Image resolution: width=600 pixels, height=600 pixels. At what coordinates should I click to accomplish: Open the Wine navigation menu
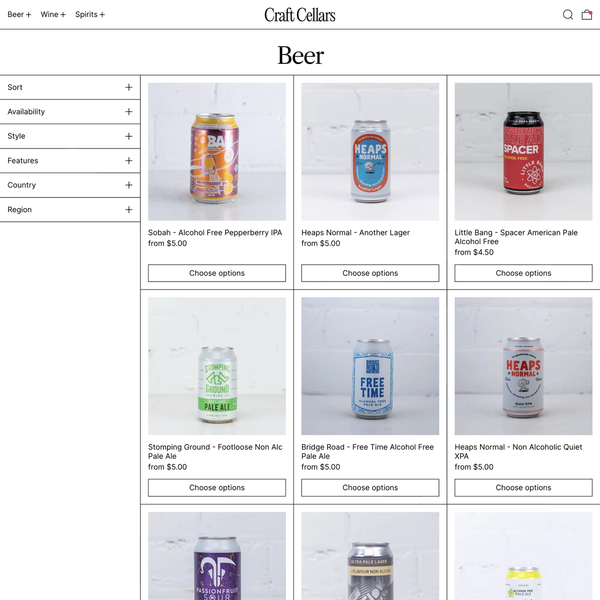53,15
